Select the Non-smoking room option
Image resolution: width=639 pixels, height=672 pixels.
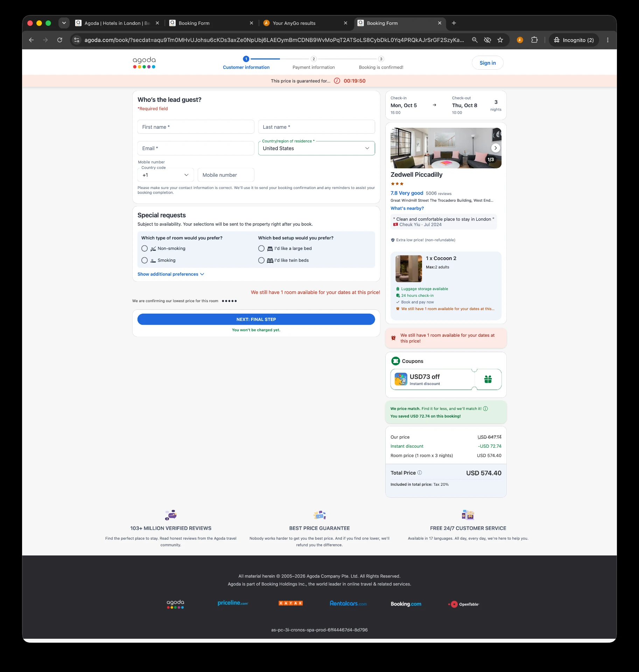(145, 248)
